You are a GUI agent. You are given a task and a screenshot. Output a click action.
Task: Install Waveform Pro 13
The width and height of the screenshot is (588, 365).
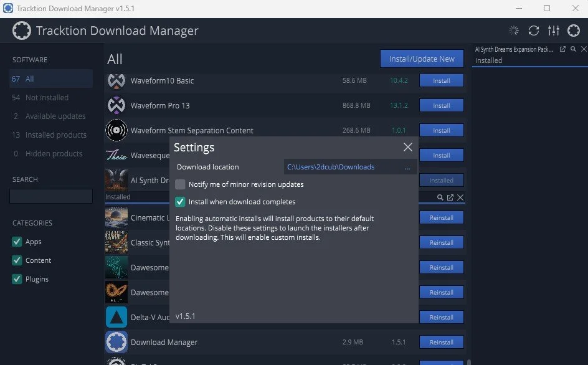[442, 105]
